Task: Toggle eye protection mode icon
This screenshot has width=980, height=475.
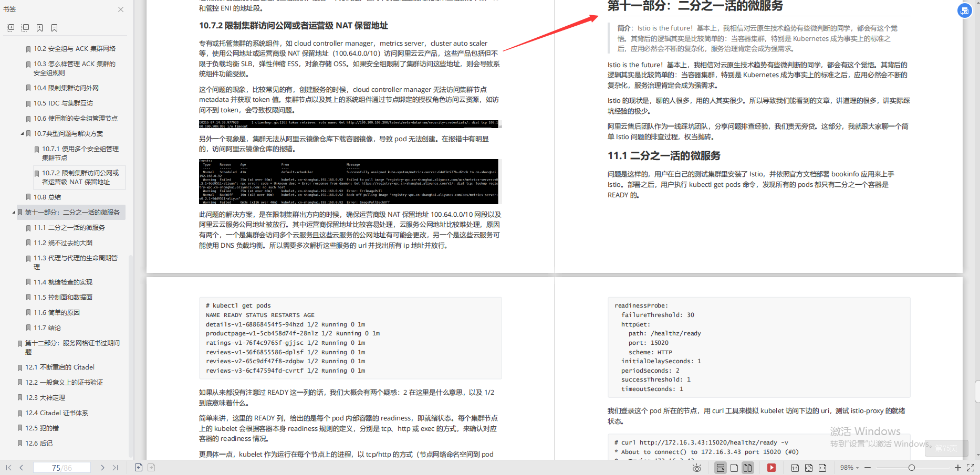Action: click(697, 468)
